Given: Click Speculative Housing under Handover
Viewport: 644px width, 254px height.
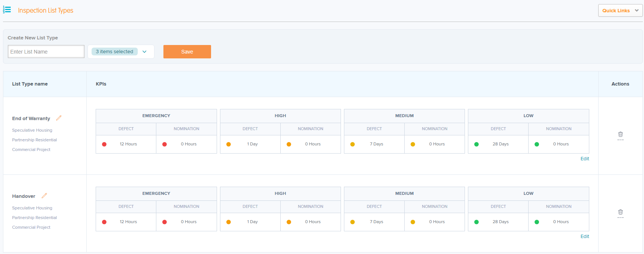Looking at the screenshot, I should (32, 208).
